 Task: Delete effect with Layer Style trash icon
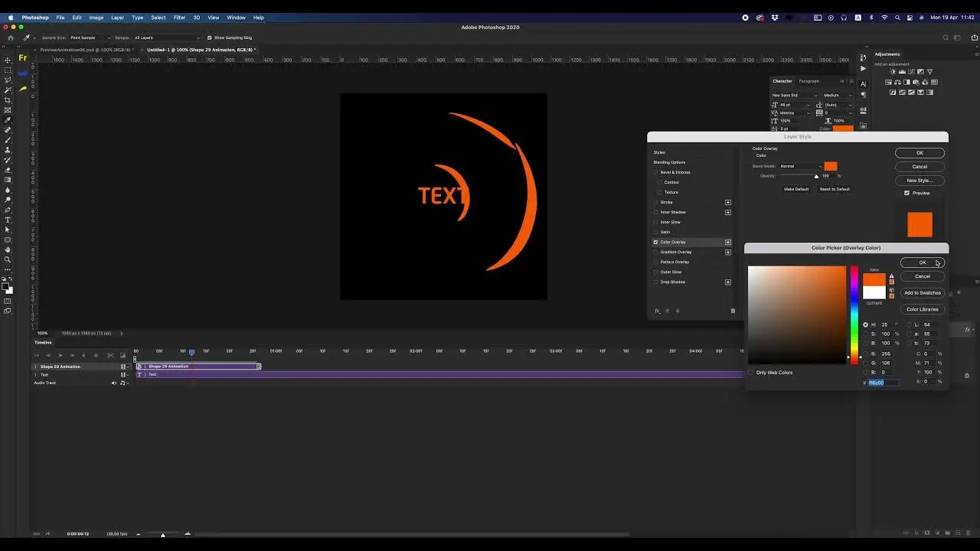(x=733, y=311)
